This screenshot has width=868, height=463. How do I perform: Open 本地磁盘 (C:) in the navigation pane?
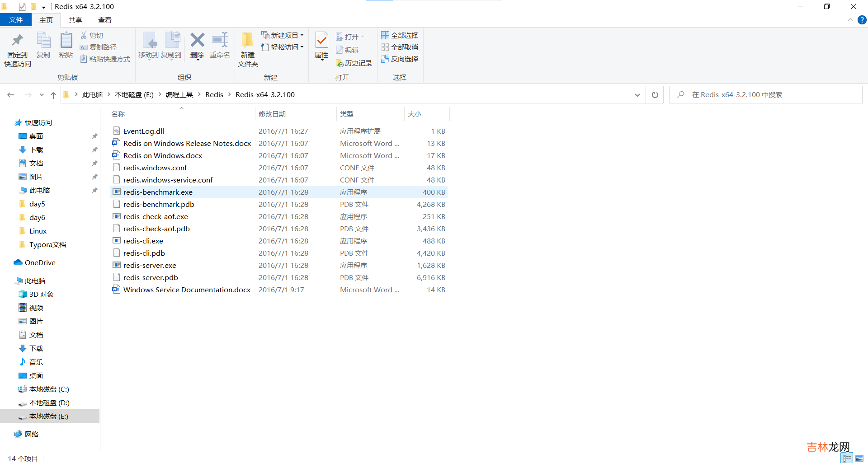coord(50,389)
